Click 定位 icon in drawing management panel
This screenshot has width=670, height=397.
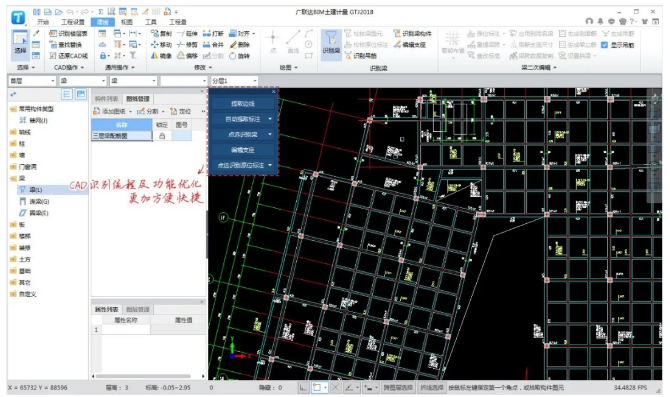click(173, 112)
